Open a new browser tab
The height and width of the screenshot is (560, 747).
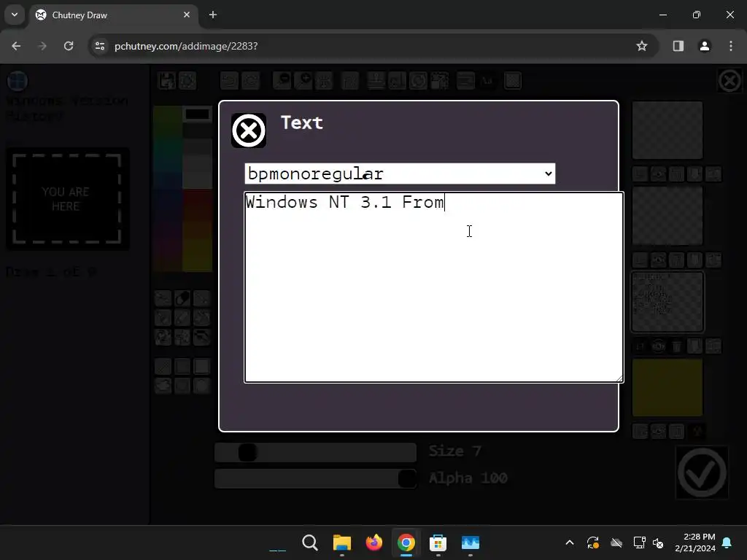pyautogui.click(x=213, y=15)
